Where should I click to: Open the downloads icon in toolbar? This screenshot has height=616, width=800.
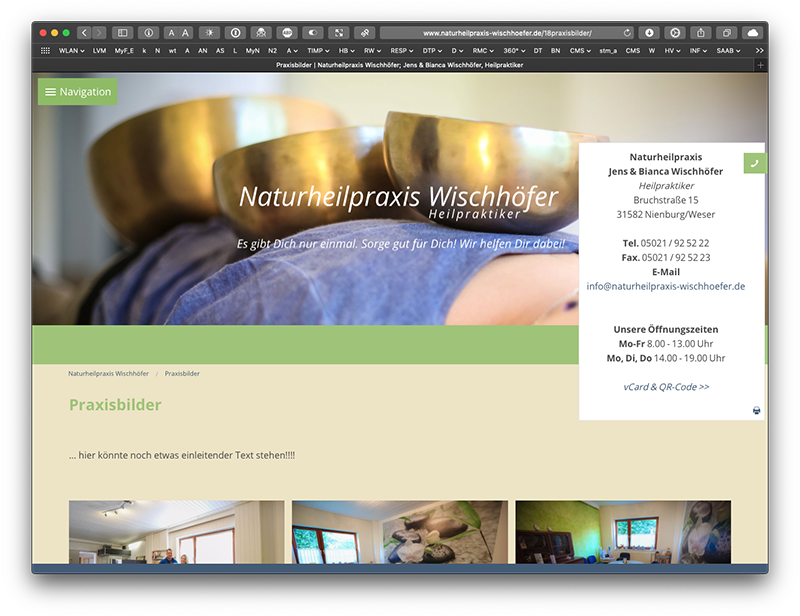pyautogui.click(x=649, y=33)
